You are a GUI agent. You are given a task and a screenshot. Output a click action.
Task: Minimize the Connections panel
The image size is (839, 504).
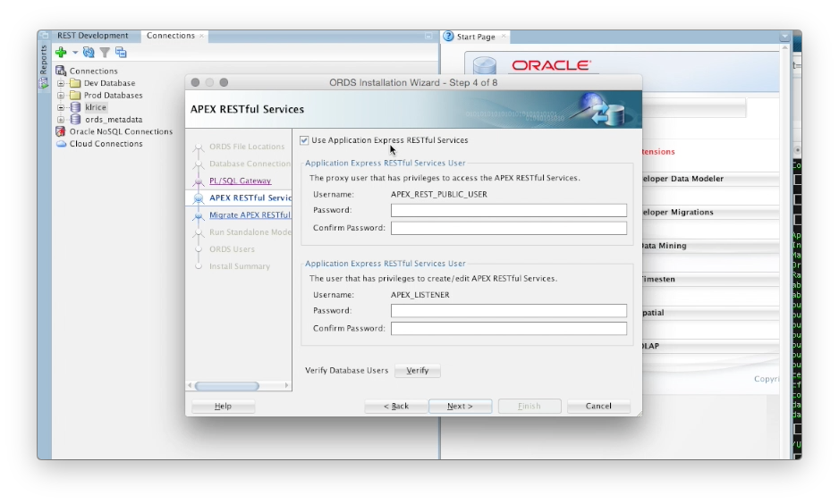coord(428,36)
